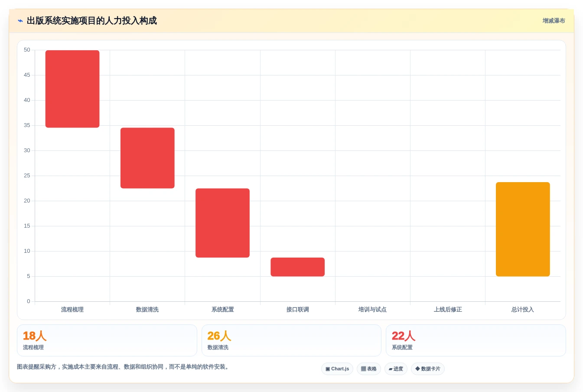Click the 增减瀑布 label in header

point(554,21)
